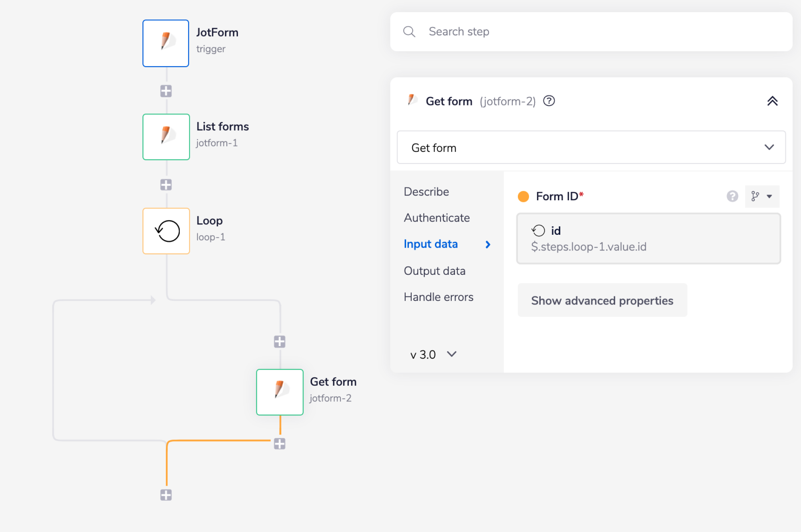Click the orange status dot next to Form ID
The image size is (801, 532).
pos(523,196)
